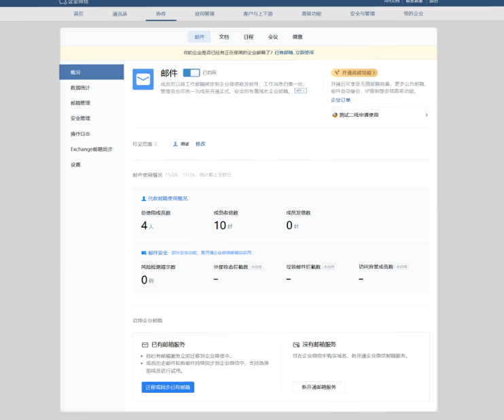Toggle the 邮件 enabled switch
Image resolution: width=504 pixels, height=420 pixels.
point(191,72)
